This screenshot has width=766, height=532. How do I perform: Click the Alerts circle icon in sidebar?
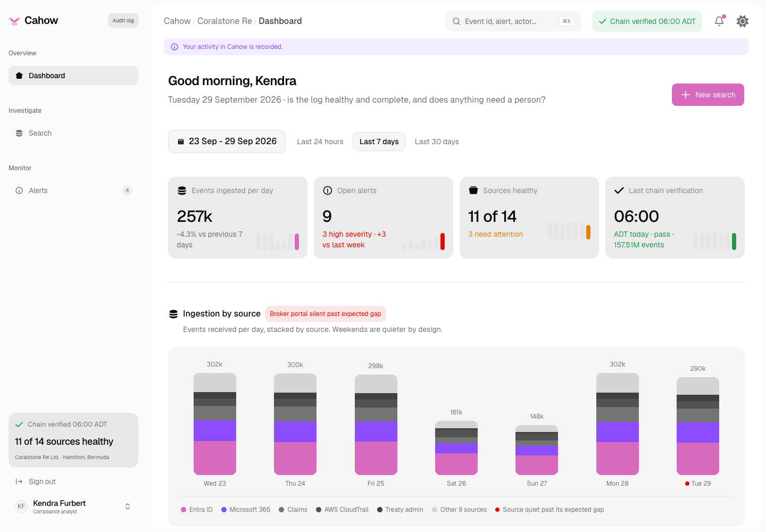click(19, 190)
